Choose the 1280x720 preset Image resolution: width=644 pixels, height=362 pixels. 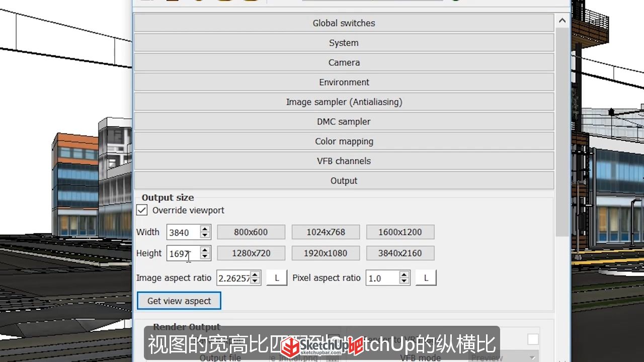pyautogui.click(x=251, y=253)
